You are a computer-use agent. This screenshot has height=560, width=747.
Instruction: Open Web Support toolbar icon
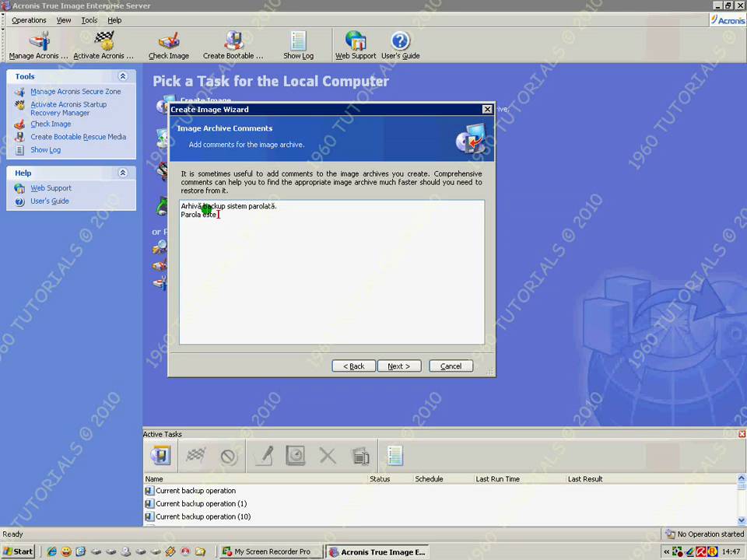(x=356, y=45)
